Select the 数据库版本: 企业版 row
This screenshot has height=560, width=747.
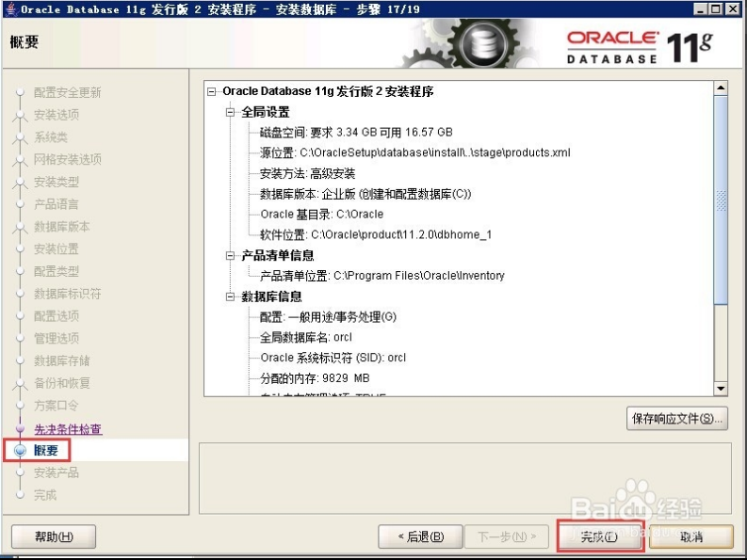365,194
